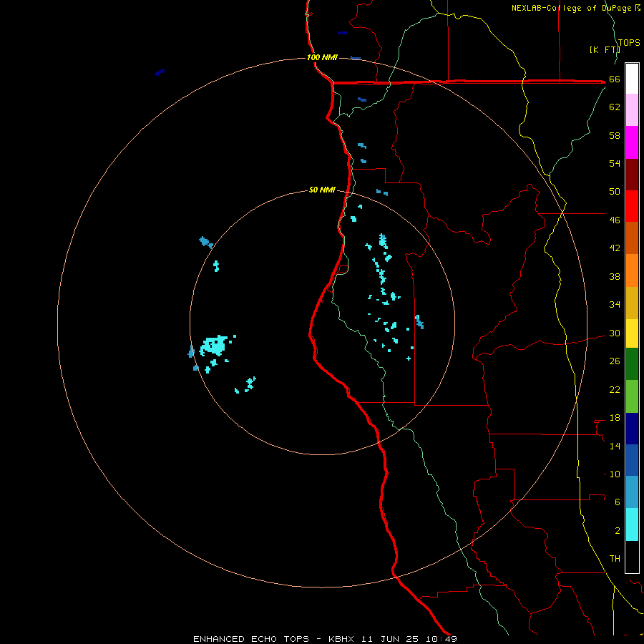
Task: Select the dark red legend color band
Action: (632, 174)
